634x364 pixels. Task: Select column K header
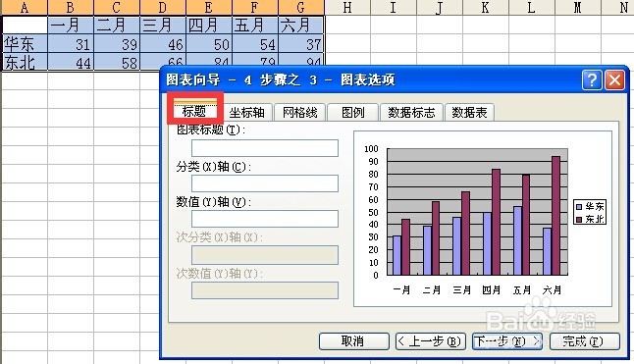[485, 7]
